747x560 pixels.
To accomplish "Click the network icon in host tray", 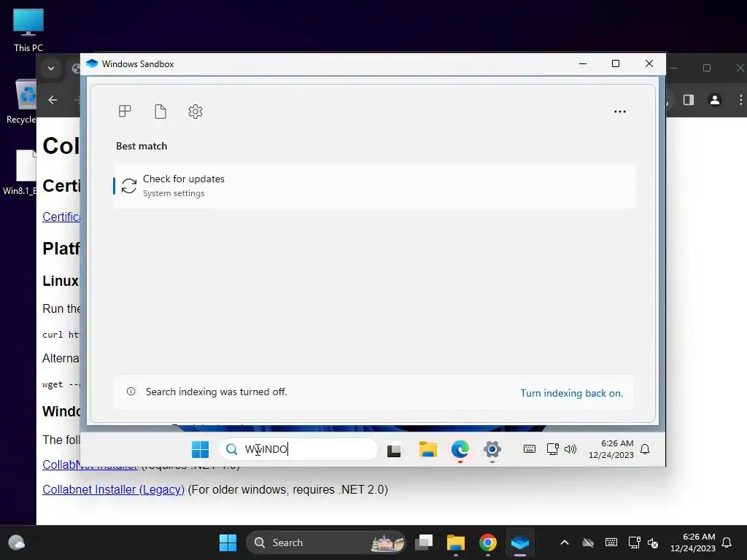I will [634, 542].
